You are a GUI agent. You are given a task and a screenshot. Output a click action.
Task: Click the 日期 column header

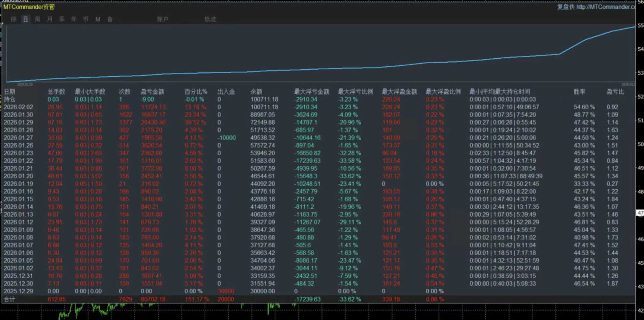9,92
